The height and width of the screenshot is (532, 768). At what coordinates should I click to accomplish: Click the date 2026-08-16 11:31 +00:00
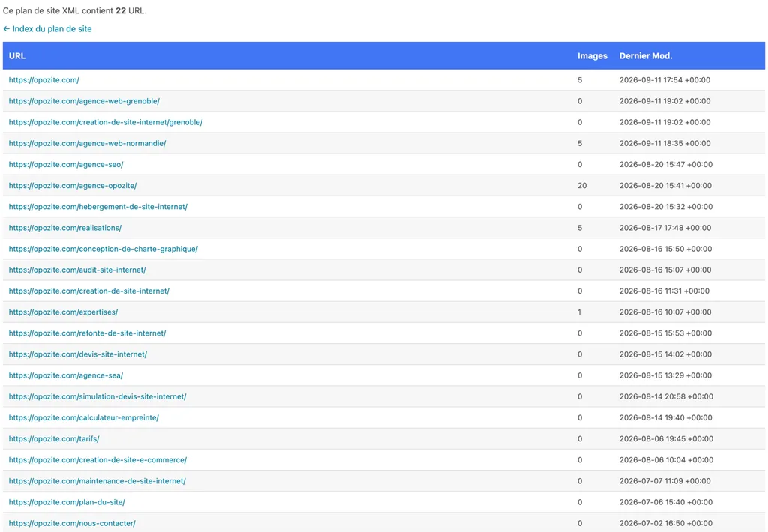pos(664,290)
